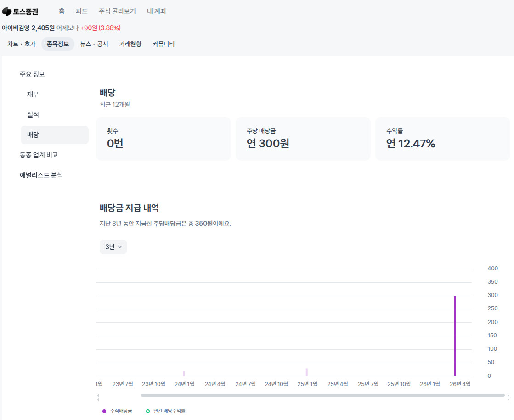The width and height of the screenshot is (514, 420).
Task: Click the chart's right scroll arrow
Action: point(508,395)
